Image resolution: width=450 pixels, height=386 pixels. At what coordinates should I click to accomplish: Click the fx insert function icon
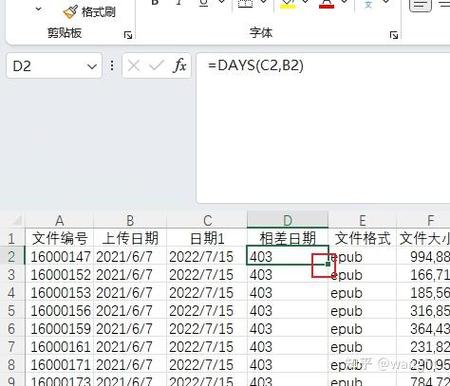[x=180, y=65]
